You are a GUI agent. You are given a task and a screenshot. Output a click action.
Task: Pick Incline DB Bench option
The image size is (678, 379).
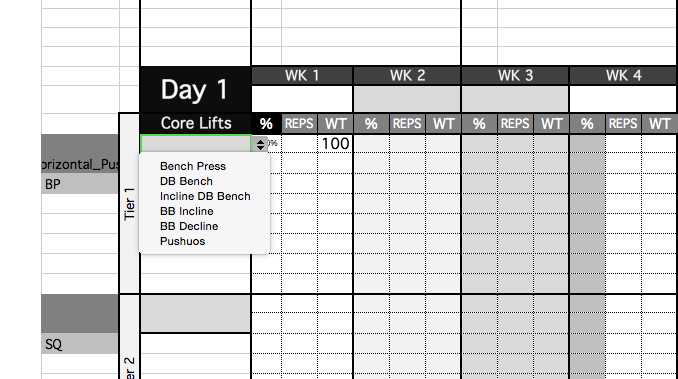pos(205,196)
